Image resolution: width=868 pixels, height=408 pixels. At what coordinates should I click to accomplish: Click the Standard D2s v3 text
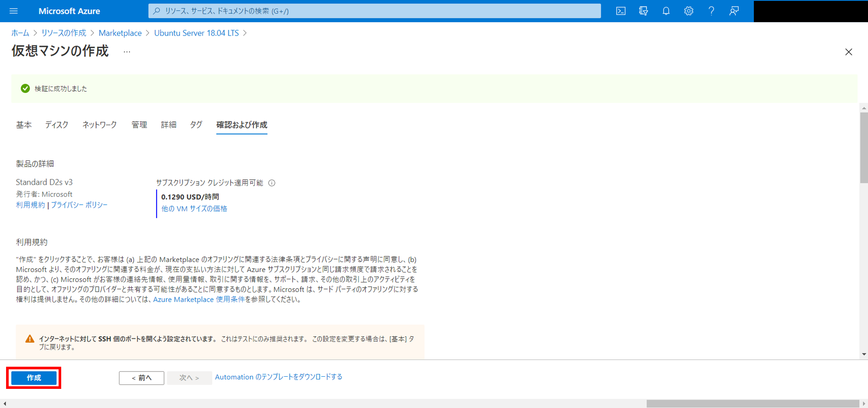point(44,182)
